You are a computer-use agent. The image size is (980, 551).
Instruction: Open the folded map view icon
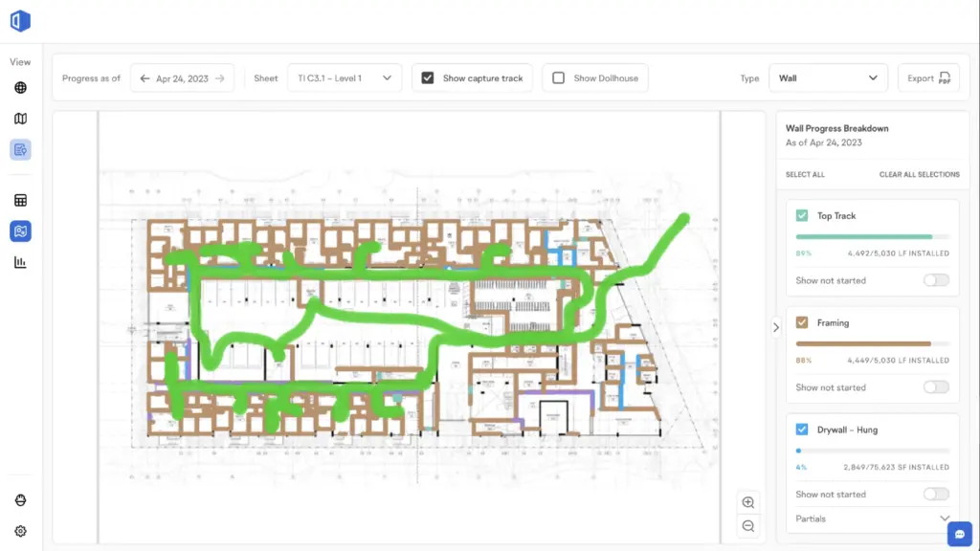(x=20, y=119)
